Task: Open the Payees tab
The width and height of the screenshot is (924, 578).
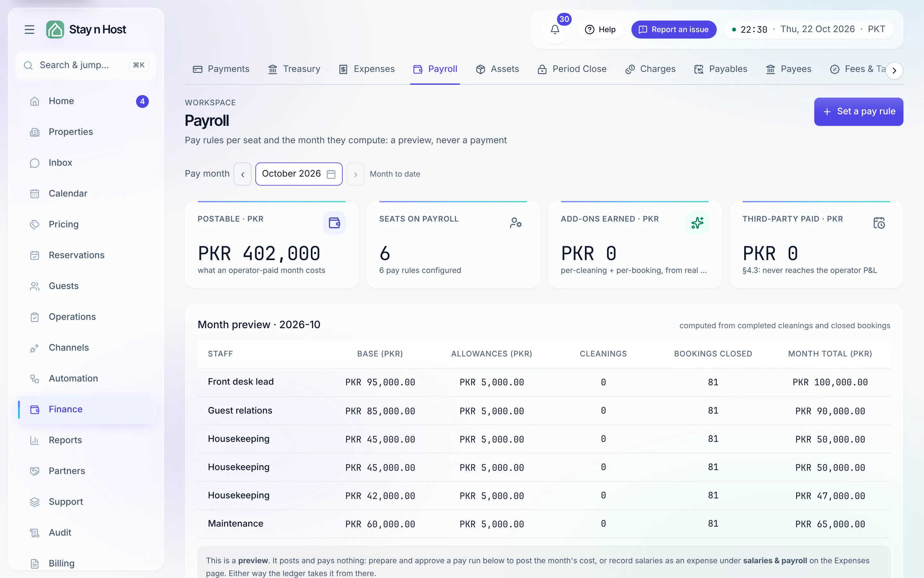Action: (x=789, y=69)
